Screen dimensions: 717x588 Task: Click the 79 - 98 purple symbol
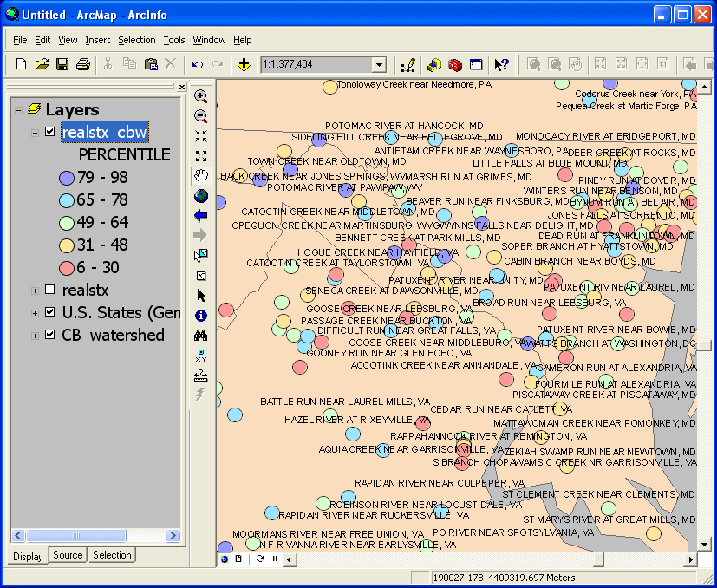click(66, 178)
